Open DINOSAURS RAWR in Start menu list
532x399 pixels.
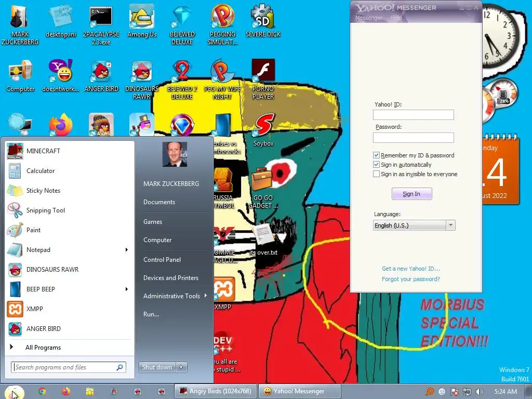coord(70,270)
